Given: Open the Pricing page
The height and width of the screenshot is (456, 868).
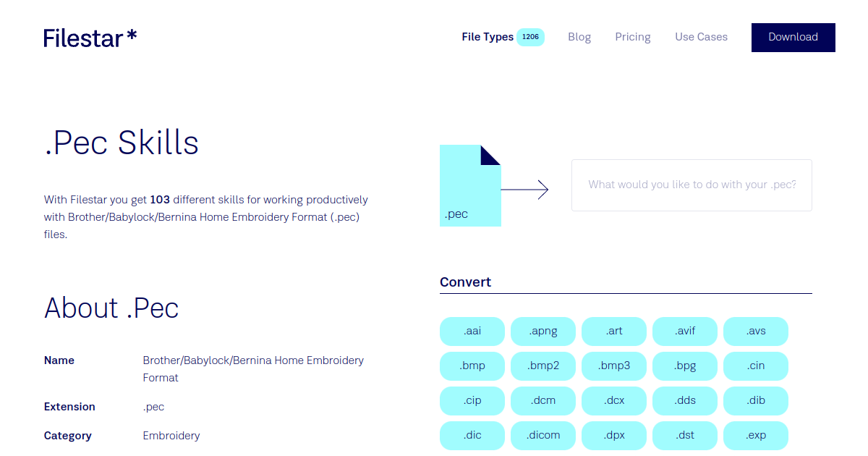Looking at the screenshot, I should [632, 36].
